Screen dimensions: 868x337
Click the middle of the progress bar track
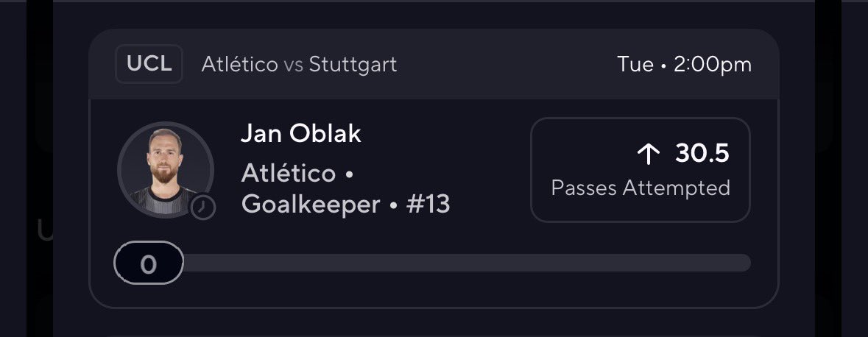pos(467,263)
